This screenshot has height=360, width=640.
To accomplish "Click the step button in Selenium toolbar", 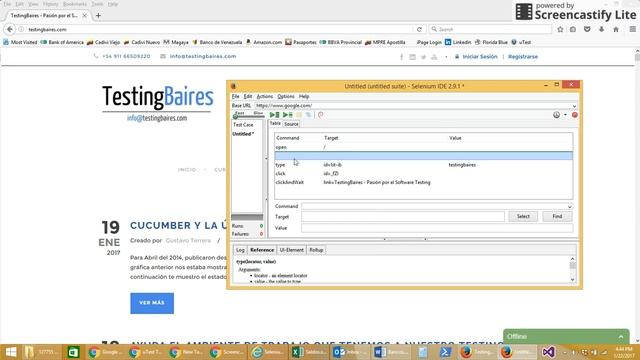I will 309,115.
